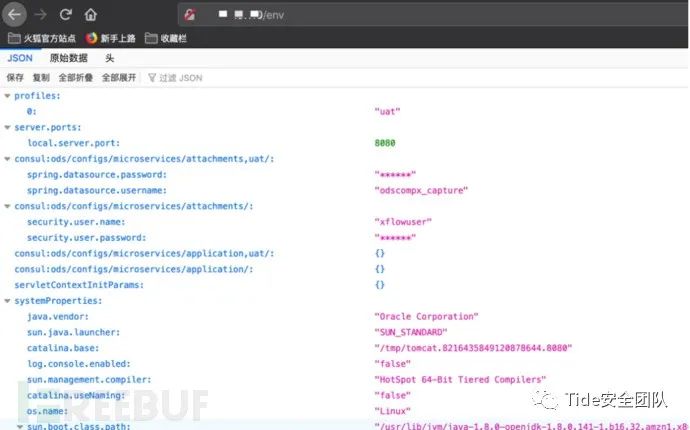Image resolution: width=690 pixels, height=430 pixels.
Task: Select the "uat" profile value
Action: pos(387,111)
